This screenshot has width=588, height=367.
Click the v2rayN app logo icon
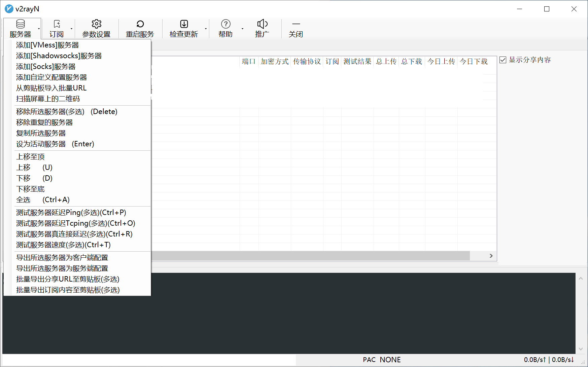9,9
